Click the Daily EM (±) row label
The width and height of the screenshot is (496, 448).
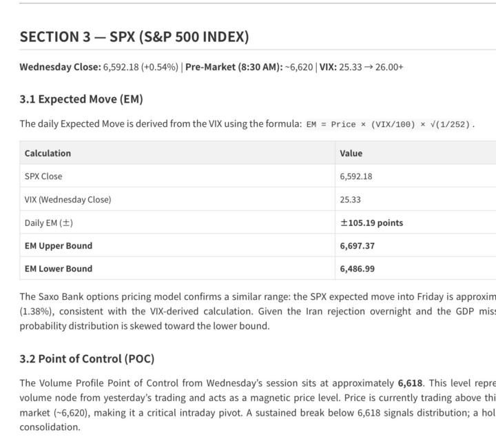tap(49, 223)
